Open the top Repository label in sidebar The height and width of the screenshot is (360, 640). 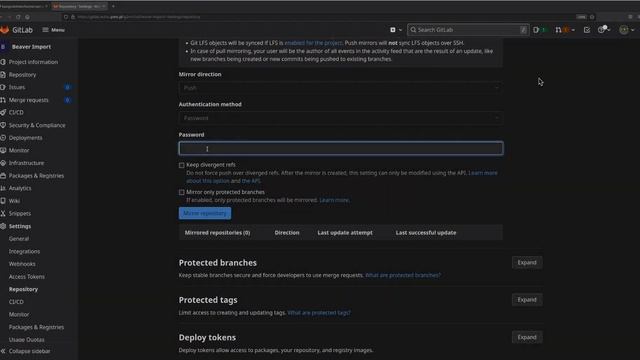[x=22, y=75]
